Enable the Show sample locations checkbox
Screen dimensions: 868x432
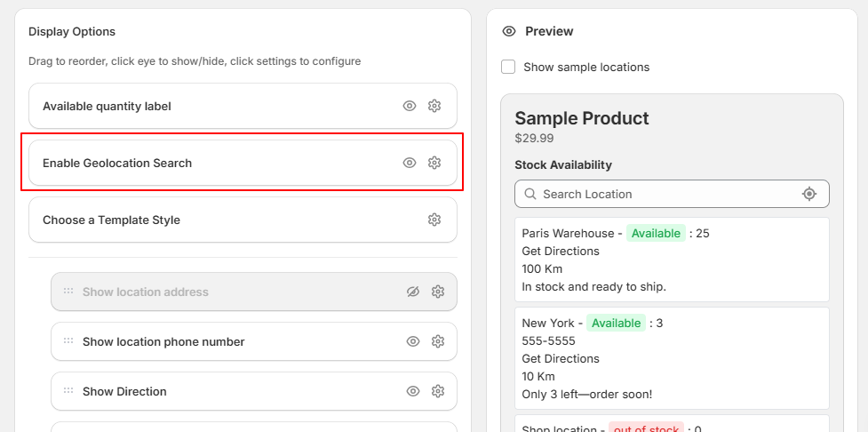508,67
